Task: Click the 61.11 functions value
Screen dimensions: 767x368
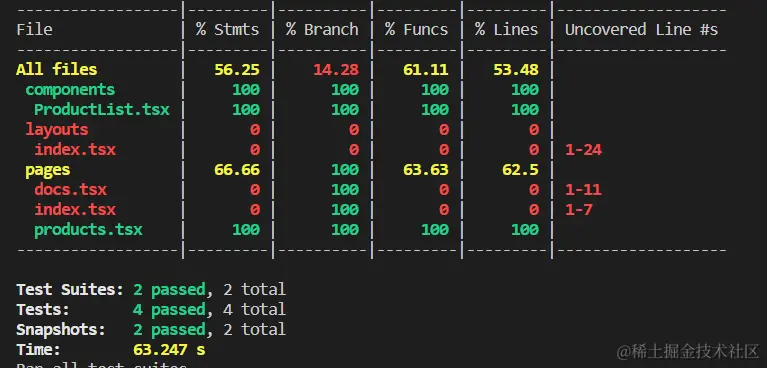Action: 426,69
